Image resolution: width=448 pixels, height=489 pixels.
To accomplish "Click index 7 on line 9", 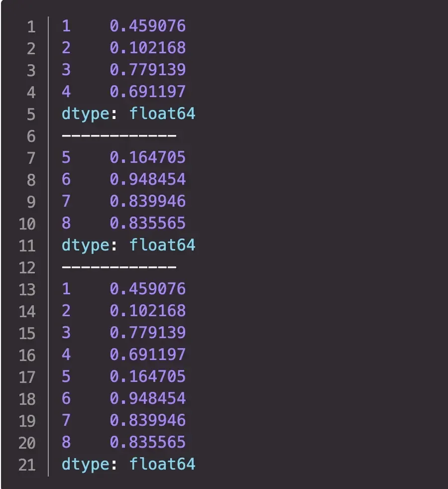I will [x=66, y=201].
